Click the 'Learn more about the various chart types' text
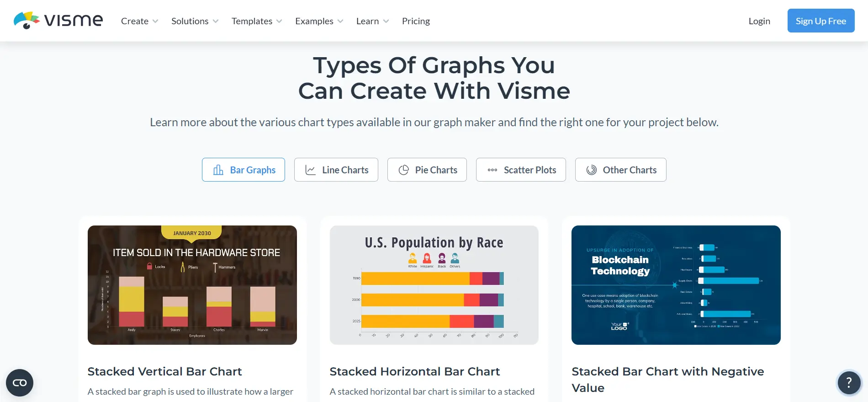Image resolution: width=868 pixels, height=402 pixels. coord(434,122)
